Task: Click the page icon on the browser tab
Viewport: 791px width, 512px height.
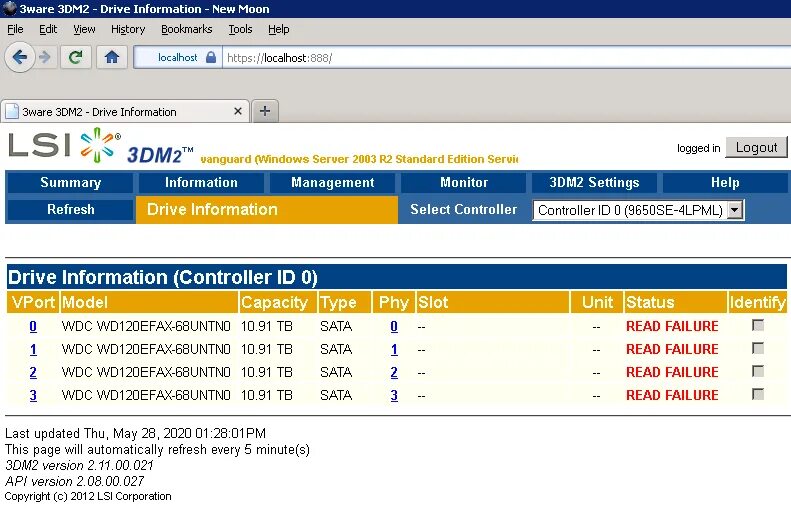Action: [12, 111]
